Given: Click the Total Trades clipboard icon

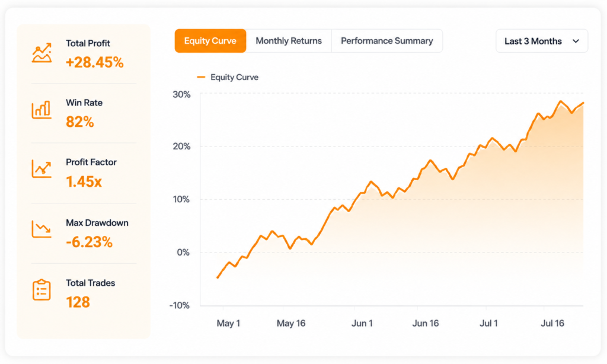Looking at the screenshot, I should pos(42,290).
